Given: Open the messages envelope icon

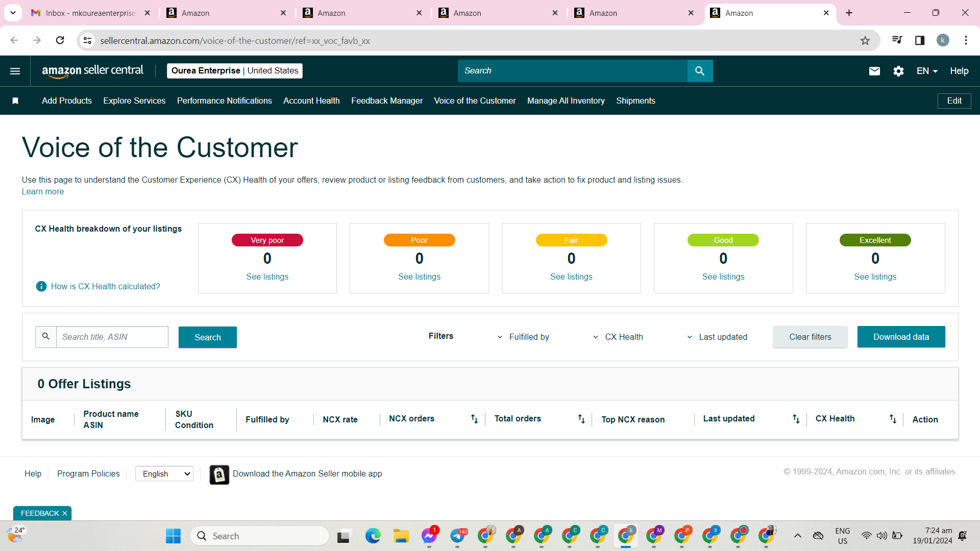Looking at the screenshot, I should pyautogui.click(x=874, y=71).
